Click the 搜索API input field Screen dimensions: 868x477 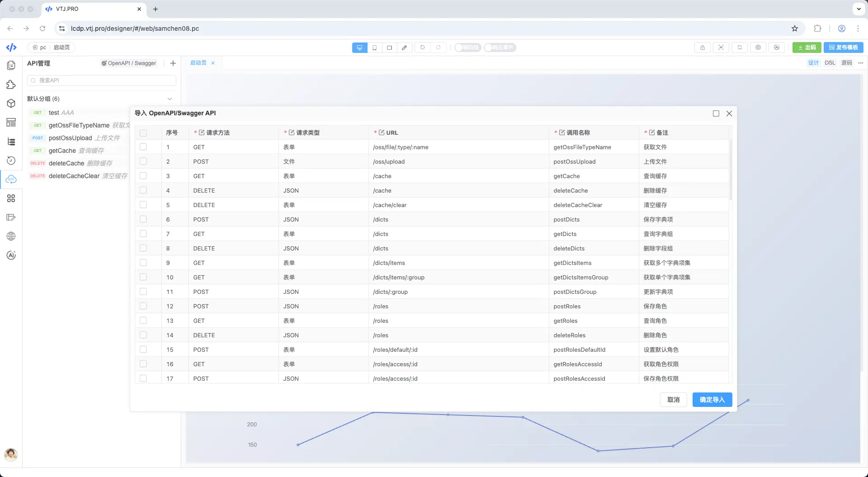tap(102, 80)
